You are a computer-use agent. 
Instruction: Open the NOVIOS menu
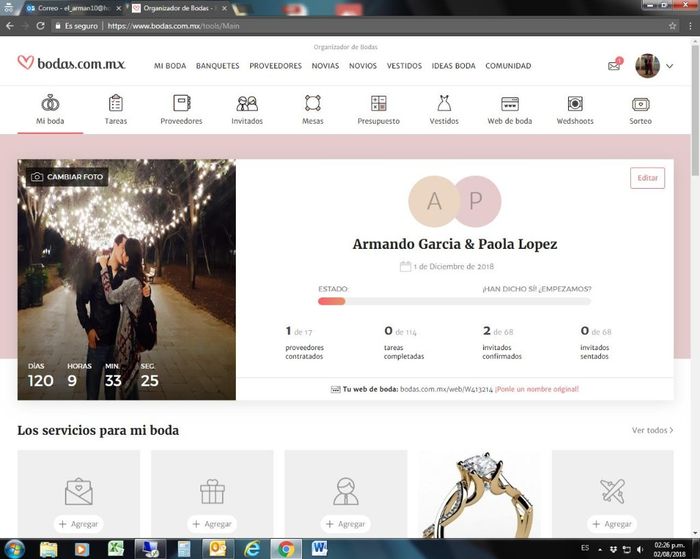pyautogui.click(x=362, y=66)
